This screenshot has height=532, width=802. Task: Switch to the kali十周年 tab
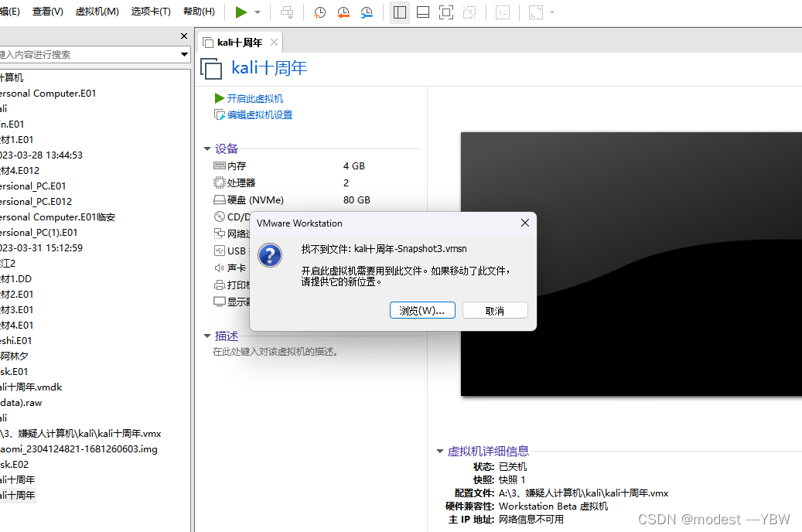point(240,43)
